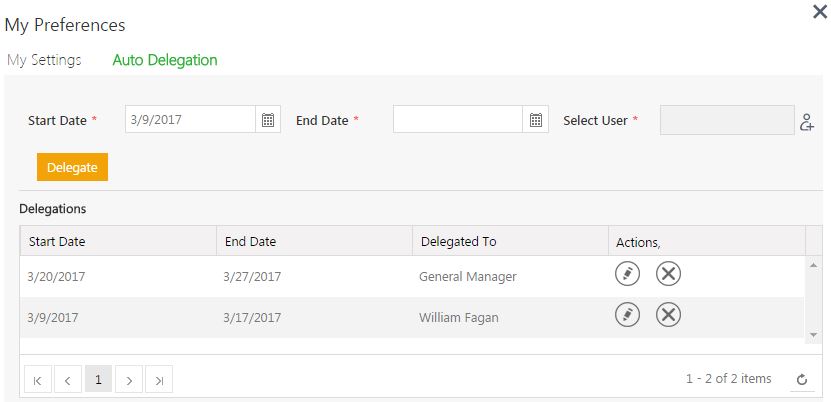The width and height of the screenshot is (831, 402).
Task: Open the End Date calendar picker
Action: click(x=536, y=120)
